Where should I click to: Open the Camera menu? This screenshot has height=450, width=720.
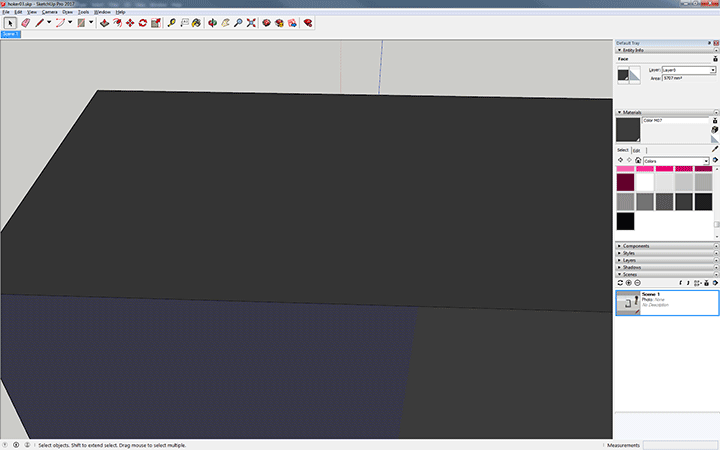tap(49, 11)
